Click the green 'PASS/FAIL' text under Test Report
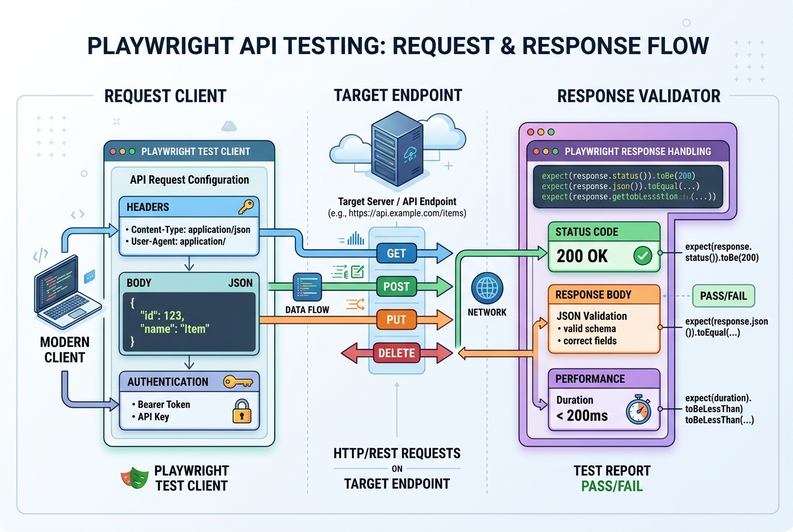 (612, 486)
